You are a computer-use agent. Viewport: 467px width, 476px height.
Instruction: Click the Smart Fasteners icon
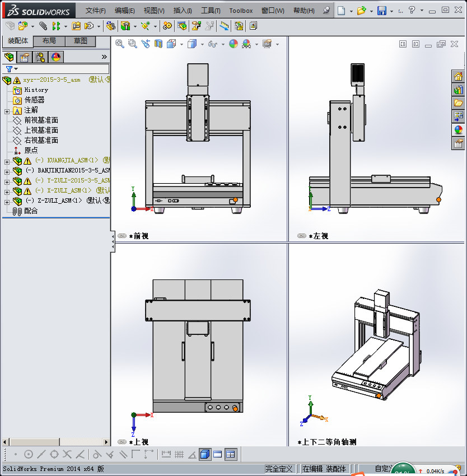pos(76,26)
